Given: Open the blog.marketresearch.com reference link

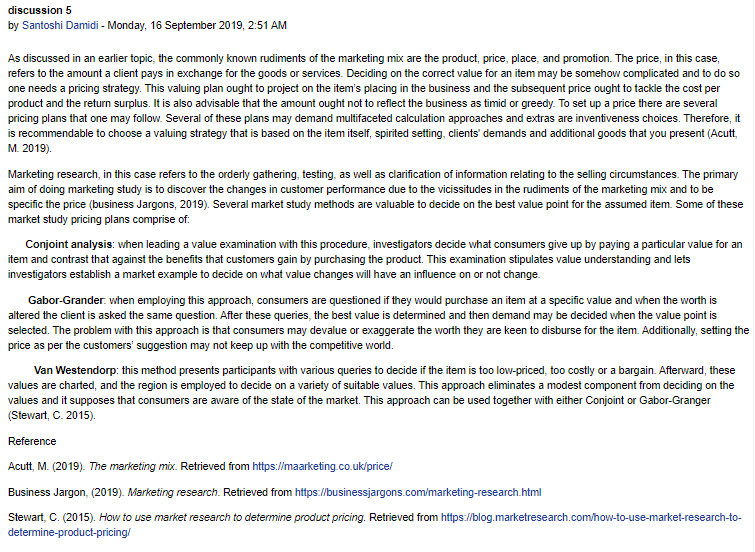Looking at the screenshot, I should coord(591,517).
